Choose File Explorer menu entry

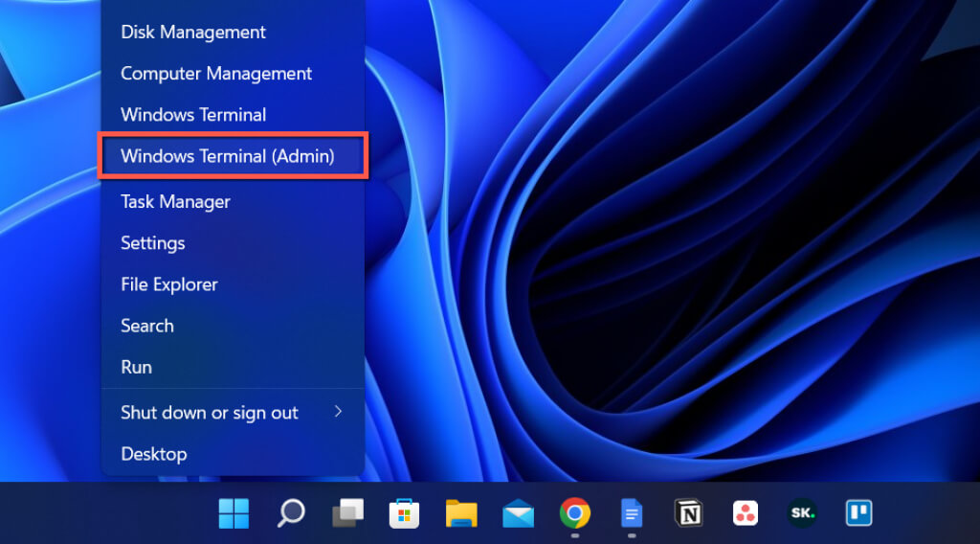(x=233, y=283)
